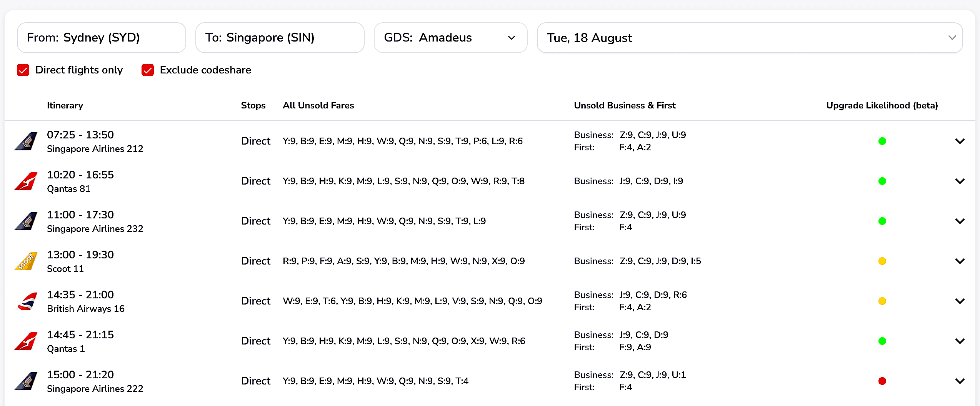Open the GDS Amadeus dropdown
This screenshot has width=980, height=406.
pyautogui.click(x=450, y=38)
